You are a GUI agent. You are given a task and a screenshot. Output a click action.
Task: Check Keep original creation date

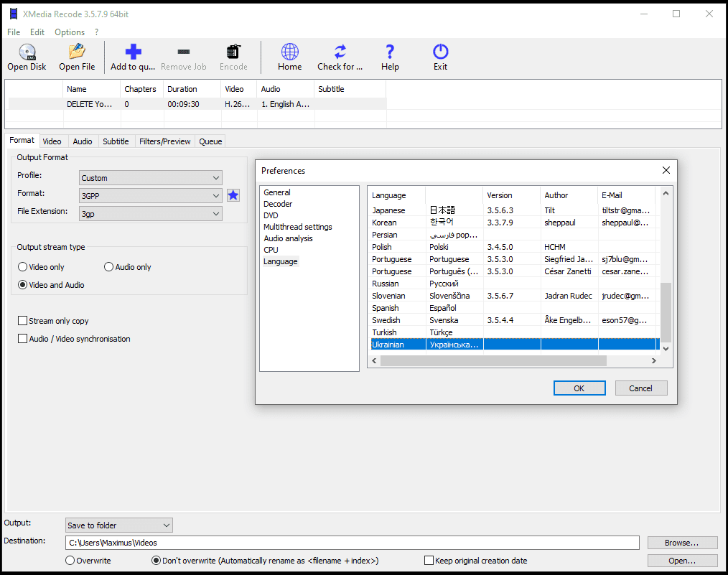429,561
